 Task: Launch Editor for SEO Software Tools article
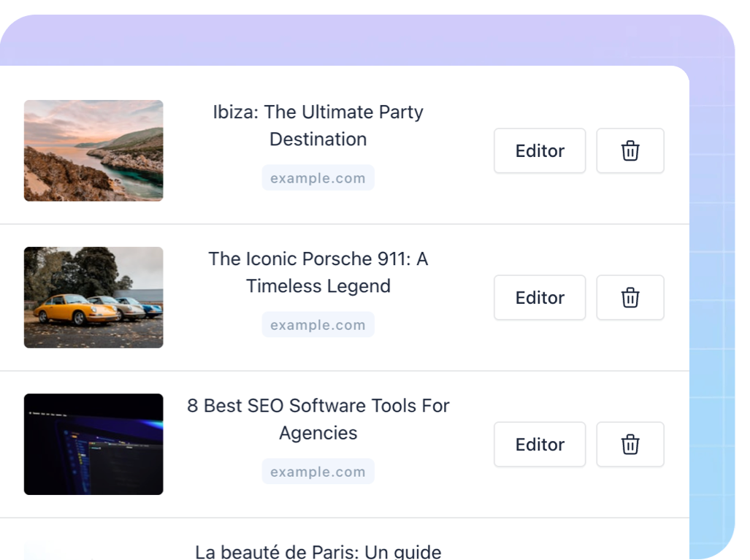tap(540, 445)
